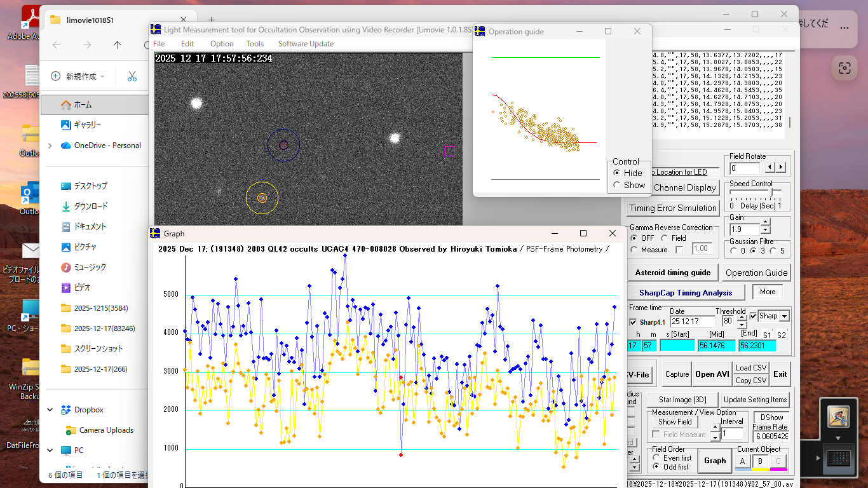Select Even first field order
This screenshot has width=868, height=488.
tap(656, 457)
